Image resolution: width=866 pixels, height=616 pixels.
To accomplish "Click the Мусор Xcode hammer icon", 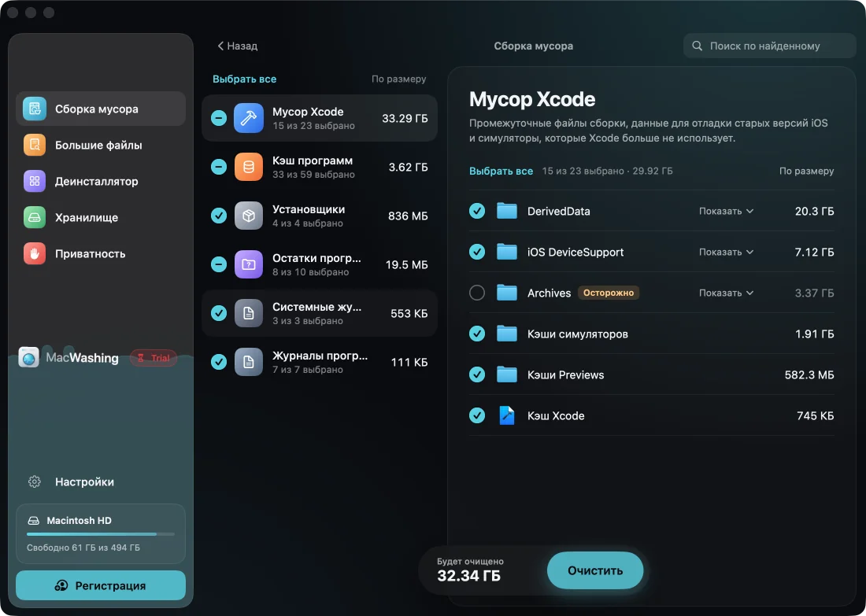I will (249, 118).
